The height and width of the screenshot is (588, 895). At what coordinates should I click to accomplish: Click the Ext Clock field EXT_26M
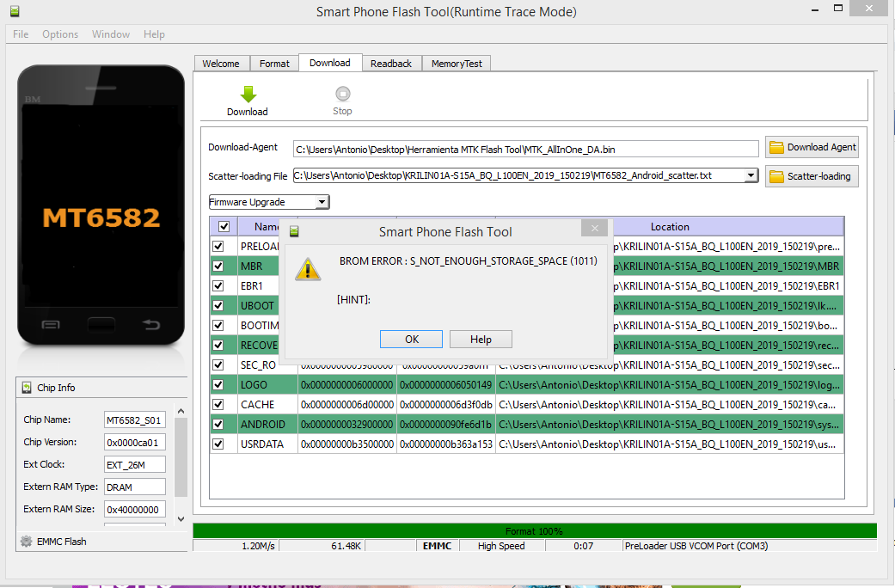(x=135, y=465)
